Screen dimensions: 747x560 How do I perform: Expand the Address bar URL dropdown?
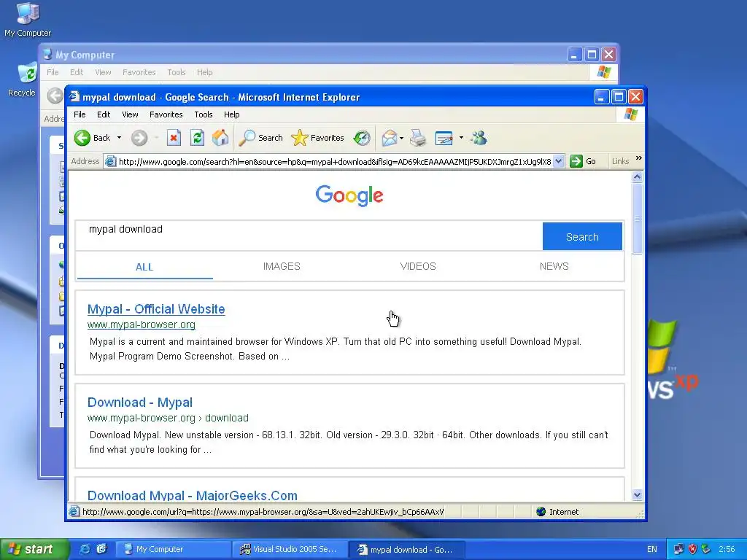pos(559,161)
